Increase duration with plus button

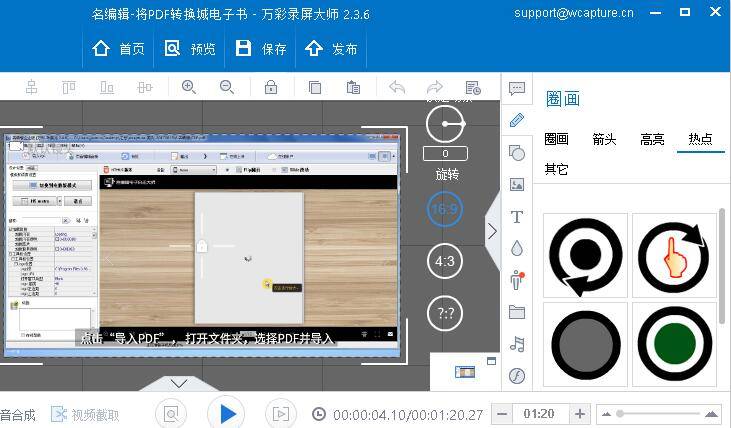click(579, 414)
